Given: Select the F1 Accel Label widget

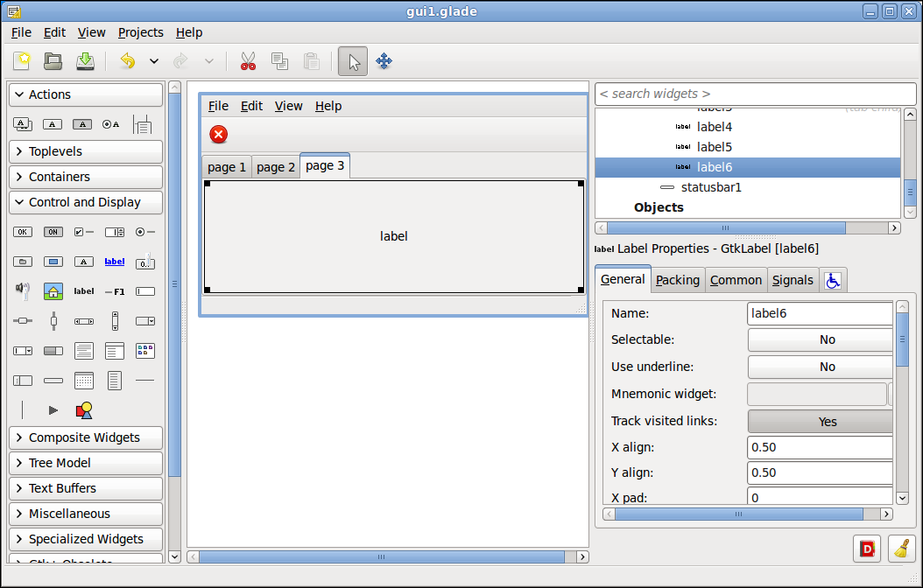Looking at the screenshot, I should pyautogui.click(x=114, y=291).
